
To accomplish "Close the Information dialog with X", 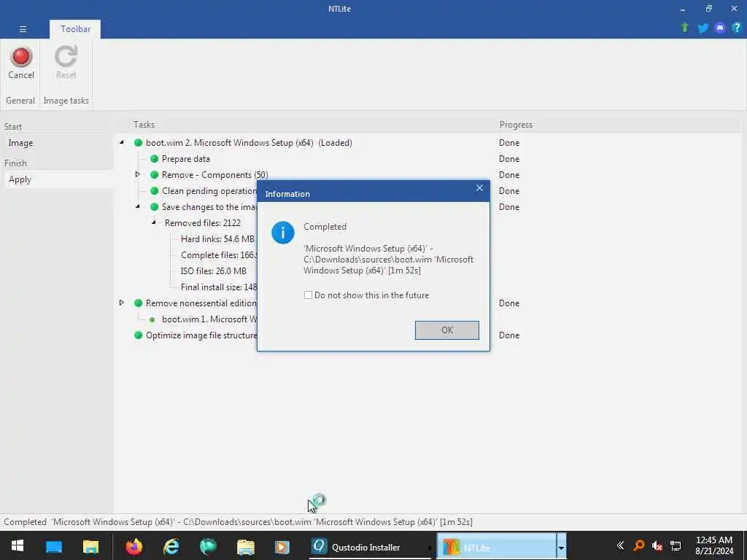I will [x=480, y=188].
